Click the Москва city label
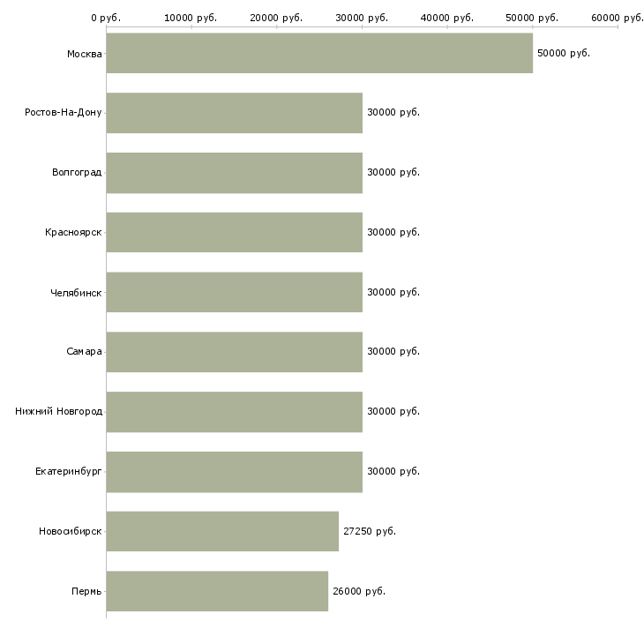Screen dimensions: 644x644 click(84, 54)
